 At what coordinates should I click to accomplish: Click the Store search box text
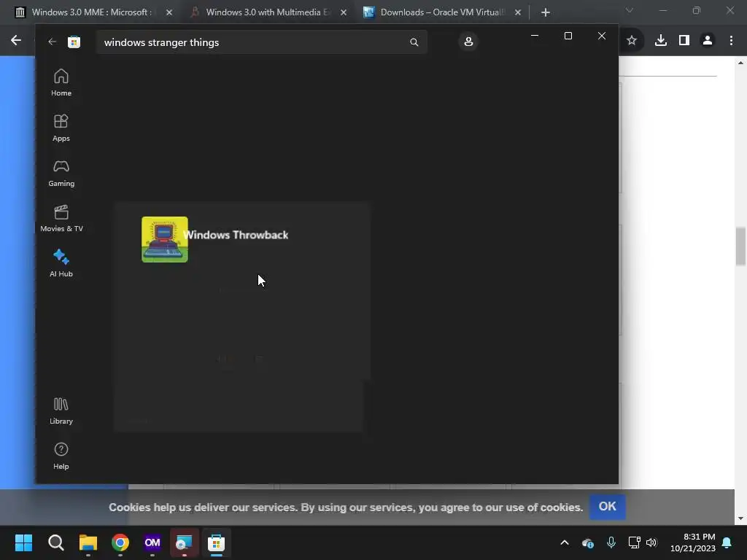click(161, 42)
